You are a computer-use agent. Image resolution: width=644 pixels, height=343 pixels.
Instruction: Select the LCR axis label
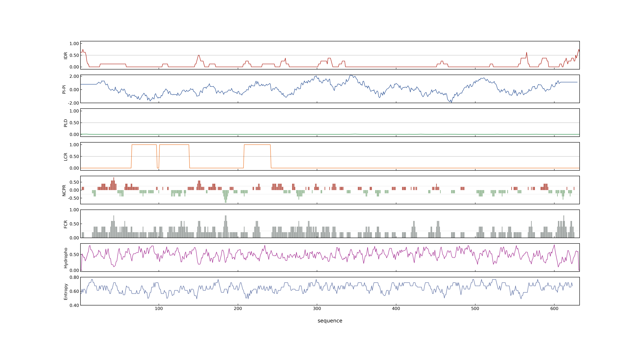pyautogui.click(x=66, y=157)
